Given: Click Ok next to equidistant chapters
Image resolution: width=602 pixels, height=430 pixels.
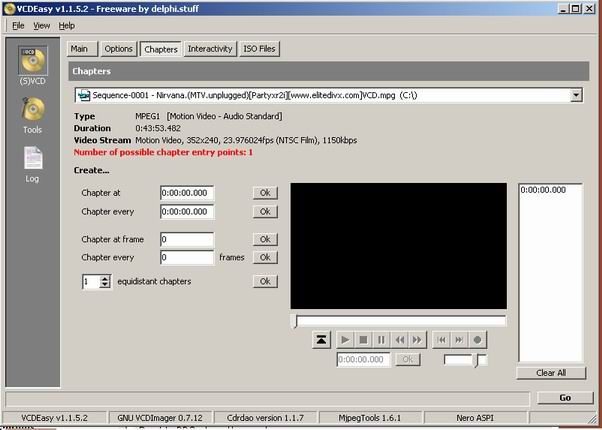Looking at the screenshot, I should click(x=265, y=281).
